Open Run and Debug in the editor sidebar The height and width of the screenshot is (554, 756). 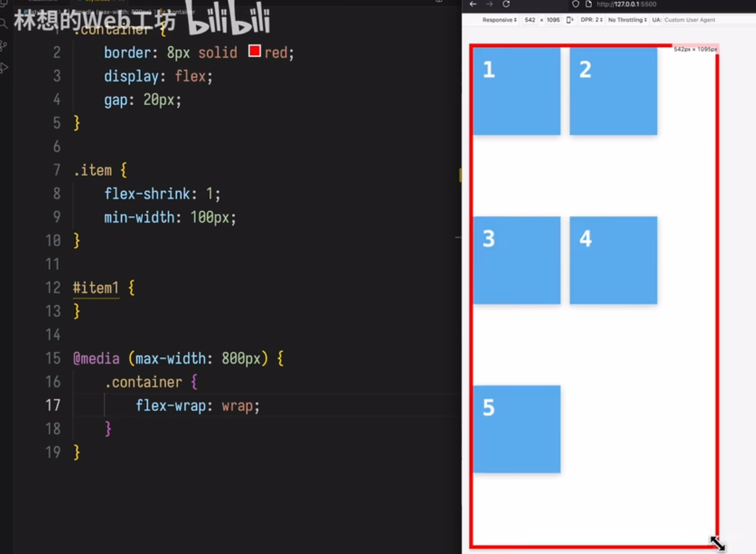pyautogui.click(x=4, y=67)
